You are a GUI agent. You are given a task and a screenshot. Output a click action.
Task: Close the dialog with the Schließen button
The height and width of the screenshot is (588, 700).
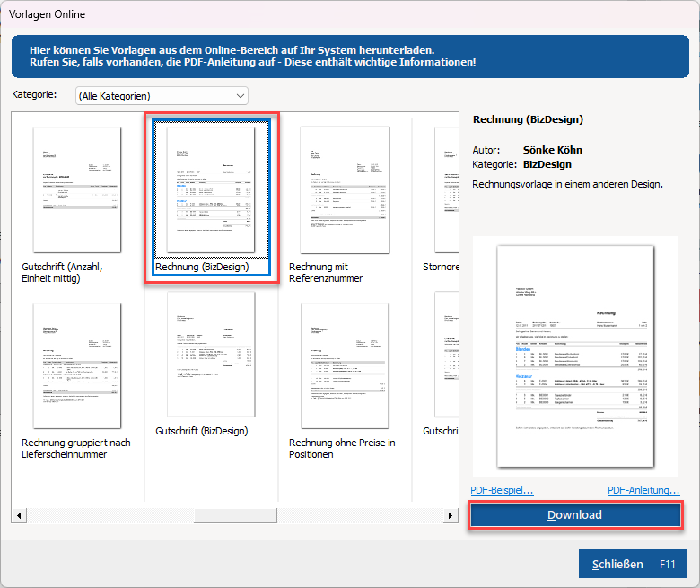(632, 565)
